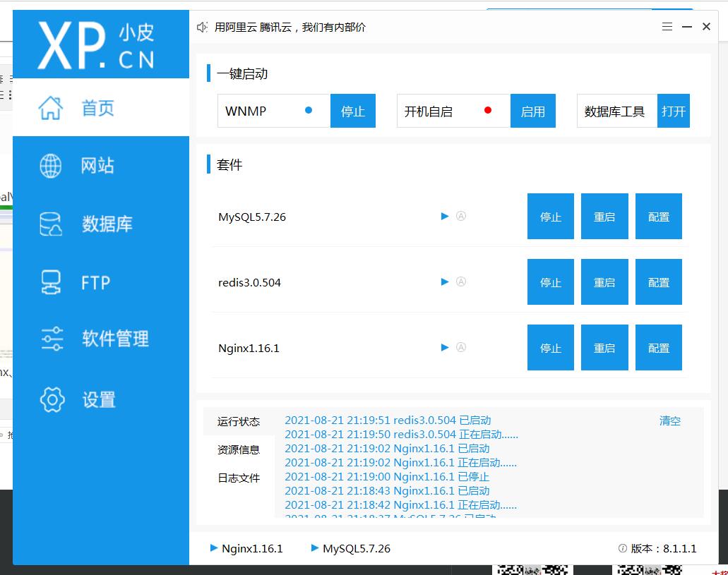Toggle the auto-start circled A for MySQL5.7.26
The height and width of the screenshot is (575, 728).
coord(461,217)
